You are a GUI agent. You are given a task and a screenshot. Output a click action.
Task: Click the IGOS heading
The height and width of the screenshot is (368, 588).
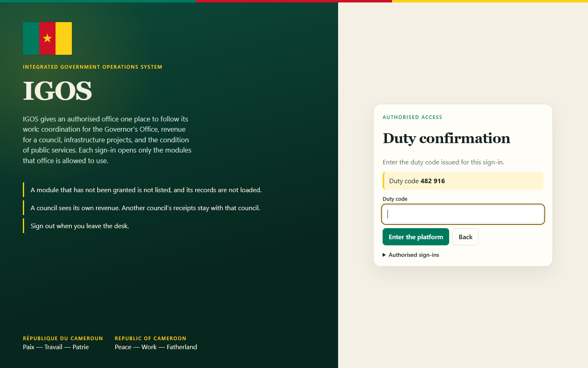point(58,91)
